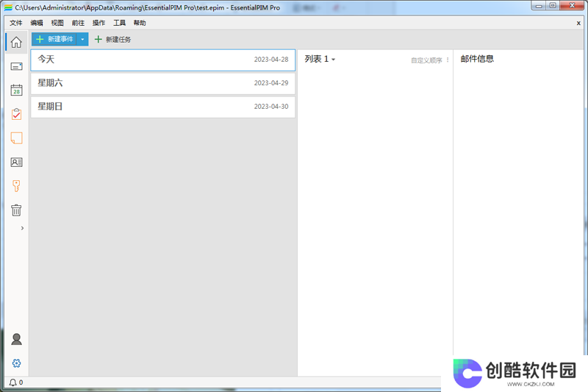Open the 文件 menu
588x392 pixels.
15,23
